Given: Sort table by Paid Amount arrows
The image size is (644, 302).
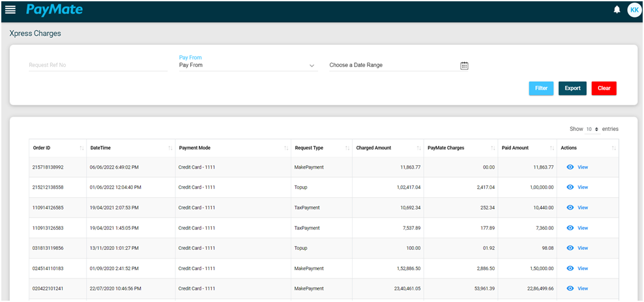Looking at the screenshot, I should tap(551, 148).
